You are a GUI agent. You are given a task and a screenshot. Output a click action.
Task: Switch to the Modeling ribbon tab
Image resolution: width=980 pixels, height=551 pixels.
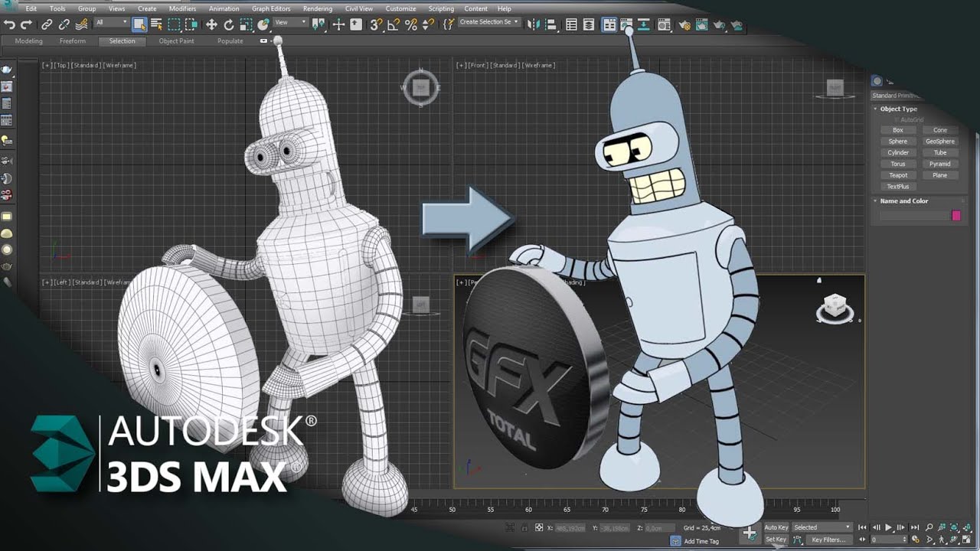point(29,41)
